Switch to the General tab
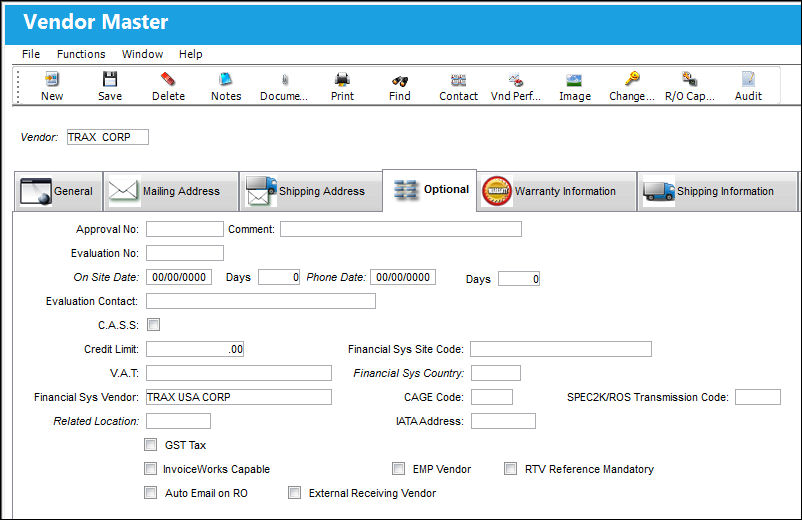This screenshot has height=520, width=802. tap(58, 191)
